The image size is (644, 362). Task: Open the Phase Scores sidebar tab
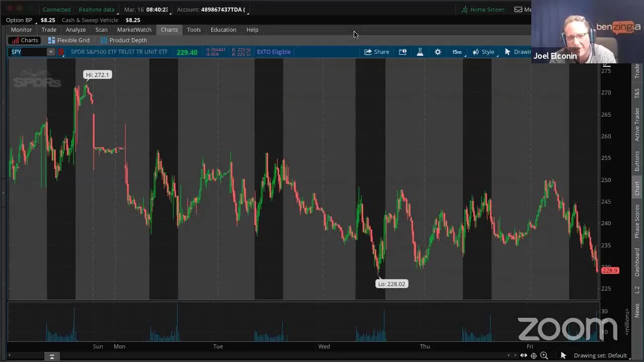[x=637, y=221]
